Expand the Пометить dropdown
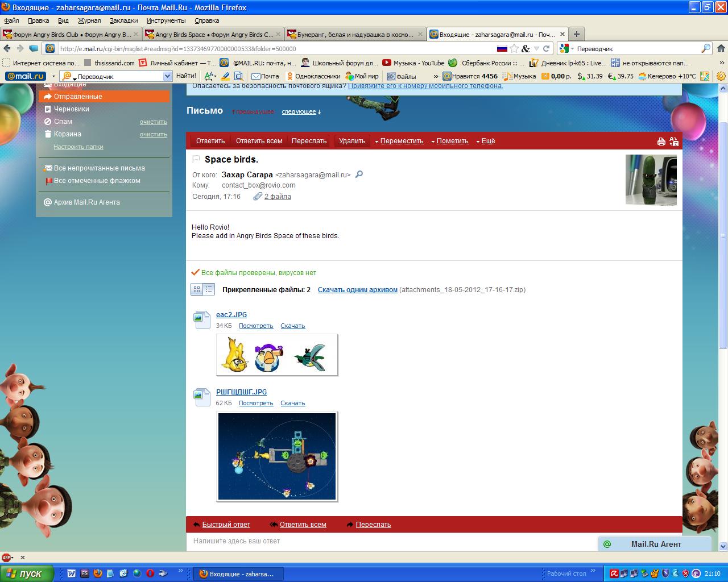The height and width of the screenshot is (582, 728). click(x=450, y=141)
